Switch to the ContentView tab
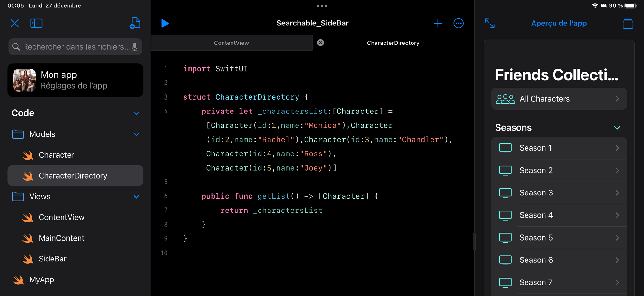This screenshot has width=644, height=296. [x=231, y=43]
